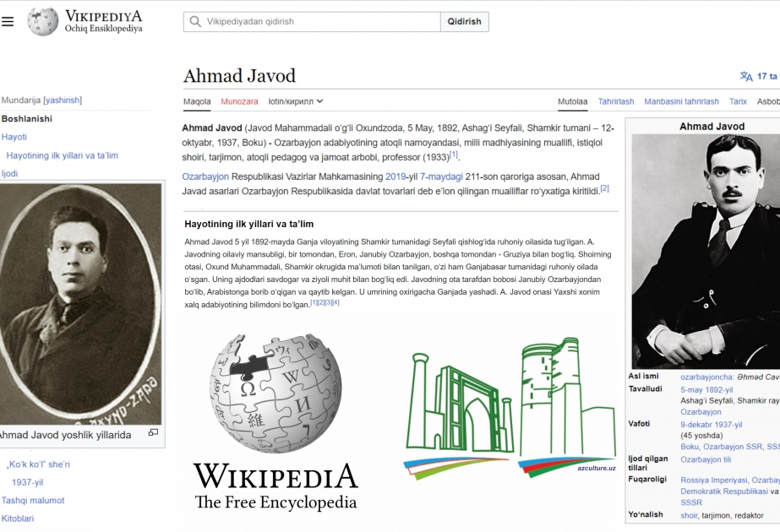Click the Hayotining ilk yillari va ta'lim heading

[248, 225]
